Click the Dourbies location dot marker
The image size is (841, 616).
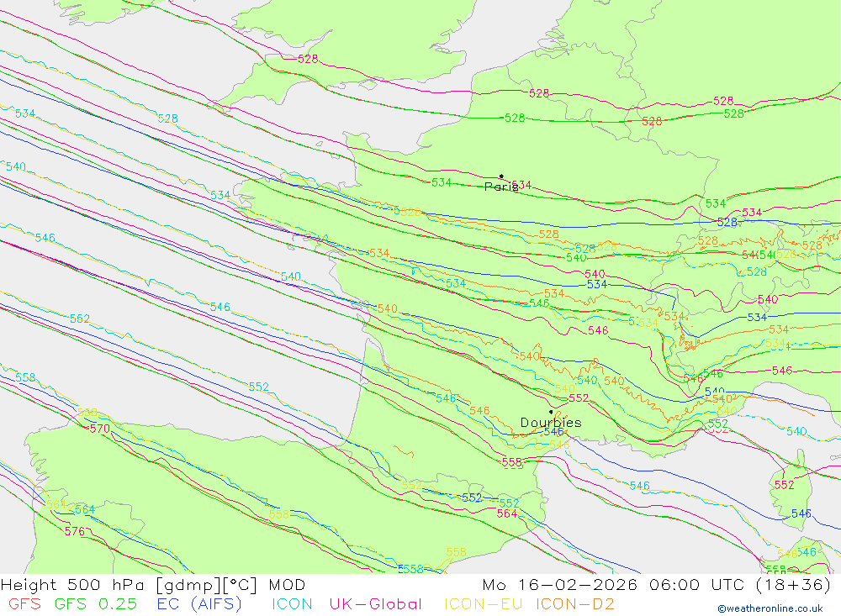pyautogui.click(x=551, y=412)
